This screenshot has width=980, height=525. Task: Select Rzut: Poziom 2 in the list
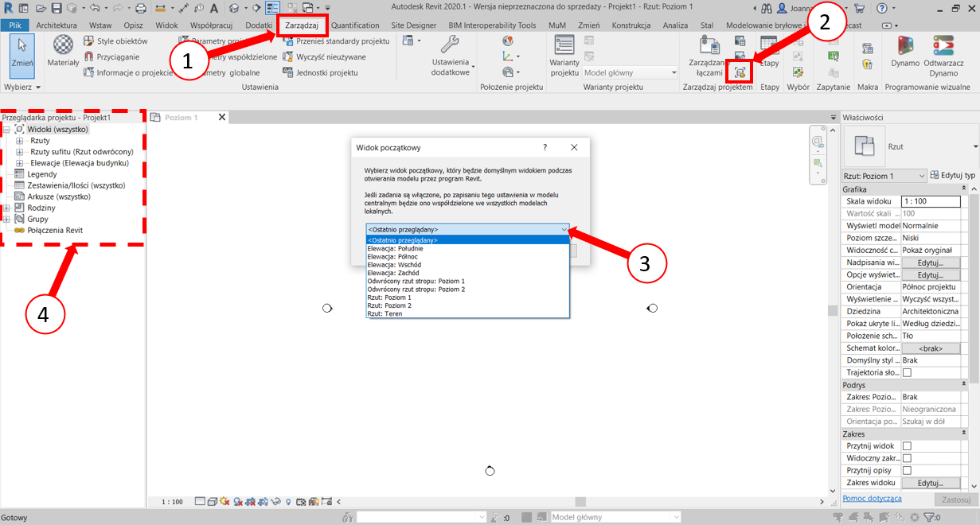389,305
